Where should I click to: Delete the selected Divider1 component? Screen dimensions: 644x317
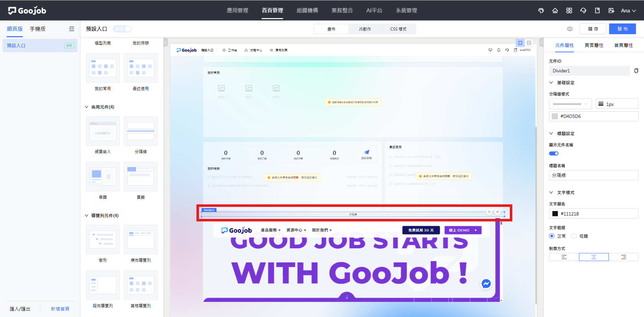(498, 212)
